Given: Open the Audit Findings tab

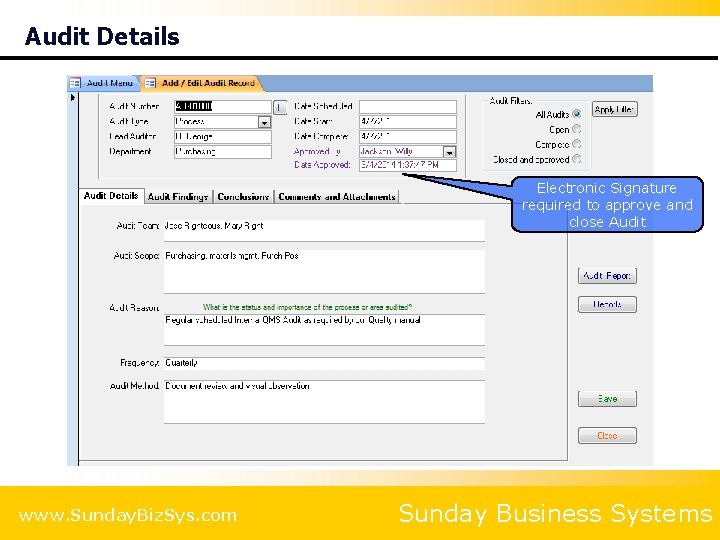Looking at the screenshot, I should 178,197.
